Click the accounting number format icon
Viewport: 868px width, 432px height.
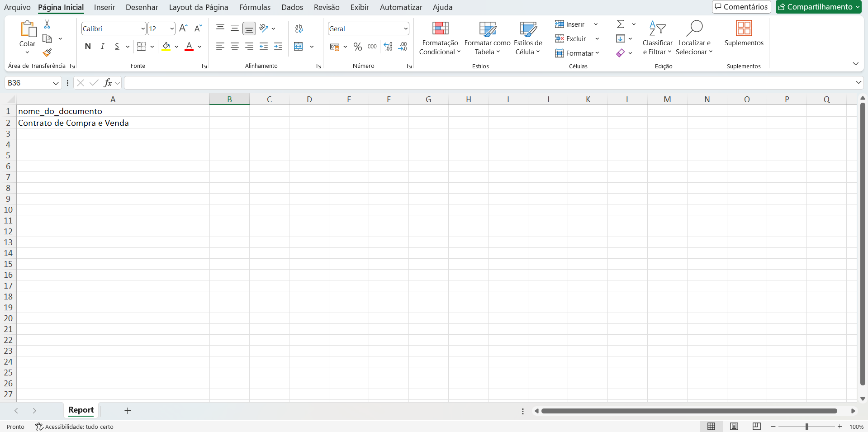click(x=335, y=47)
